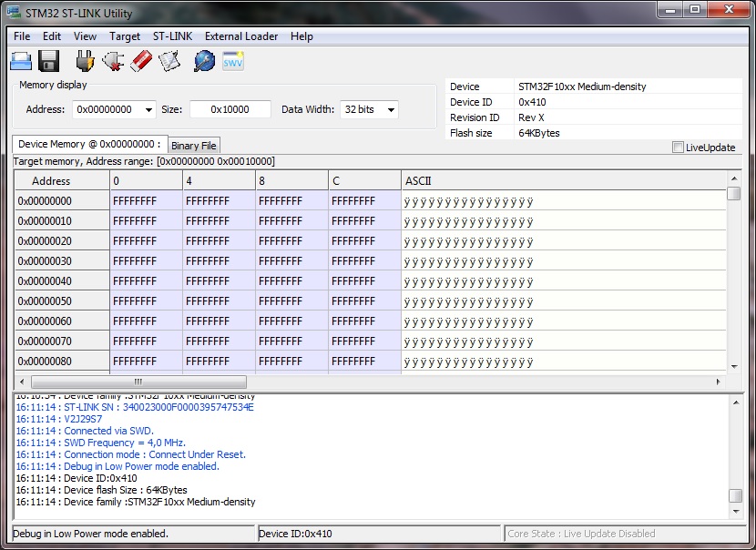756x550 pixels.
Task: Click the ST-LINK firmware update globe icon
Action: [x=205, y=61]
